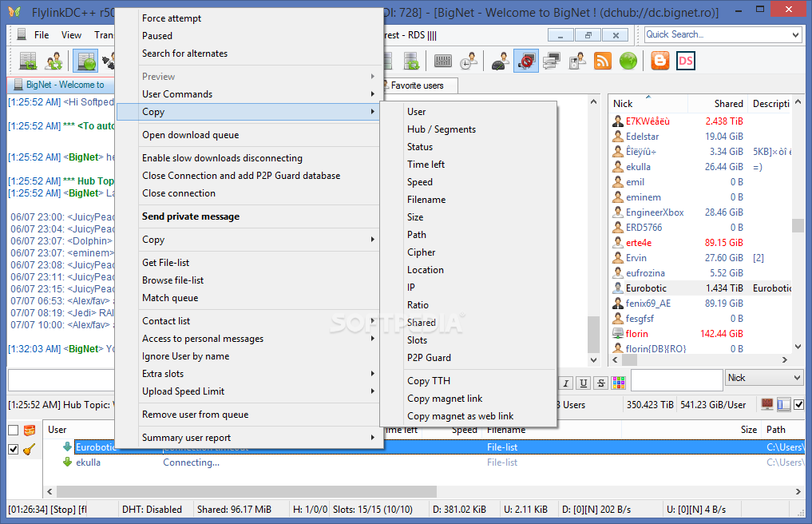This screenshot has width=812, height=524.
Task: Click the user with media player icon
Action: (x=577, y=62)
